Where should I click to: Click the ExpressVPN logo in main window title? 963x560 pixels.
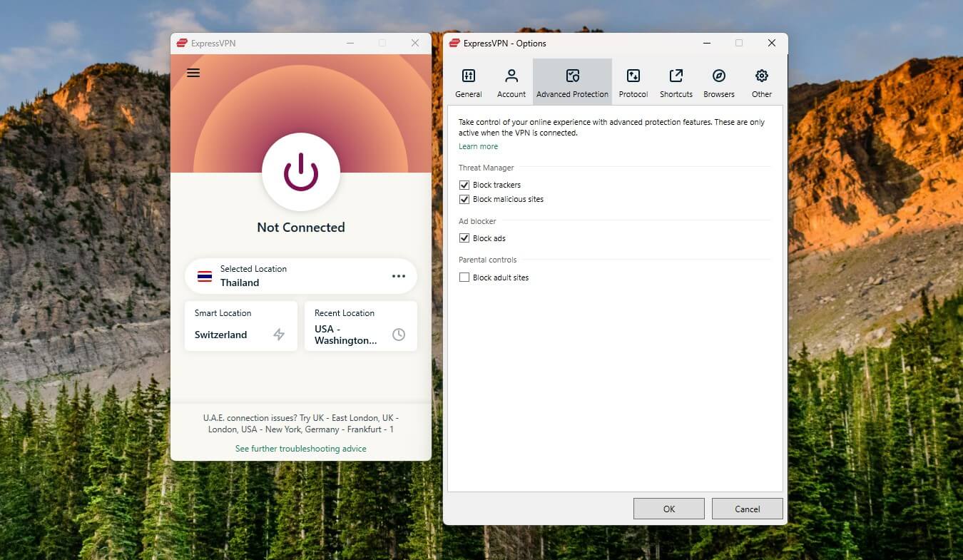click(x=182, y=44)
